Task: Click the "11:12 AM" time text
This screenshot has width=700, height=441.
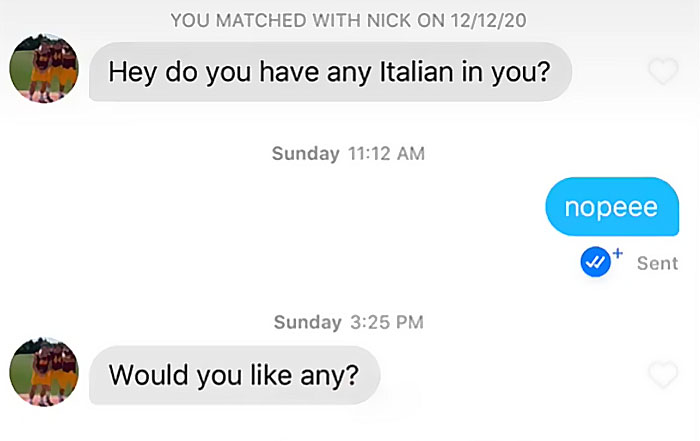Action: point(386,154)
